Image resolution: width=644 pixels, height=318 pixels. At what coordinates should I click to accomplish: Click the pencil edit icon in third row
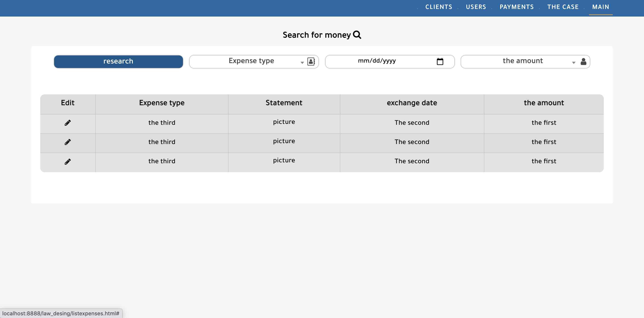(x=68, y=161)
